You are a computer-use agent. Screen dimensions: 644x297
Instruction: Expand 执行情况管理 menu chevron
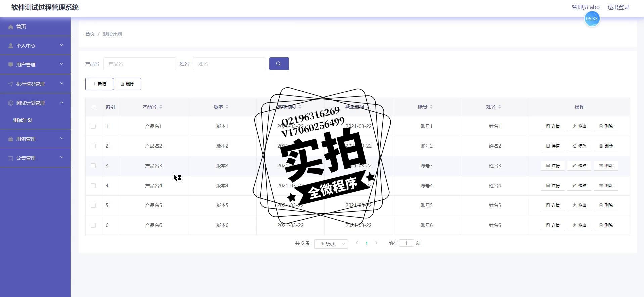[x=62, y=83]
